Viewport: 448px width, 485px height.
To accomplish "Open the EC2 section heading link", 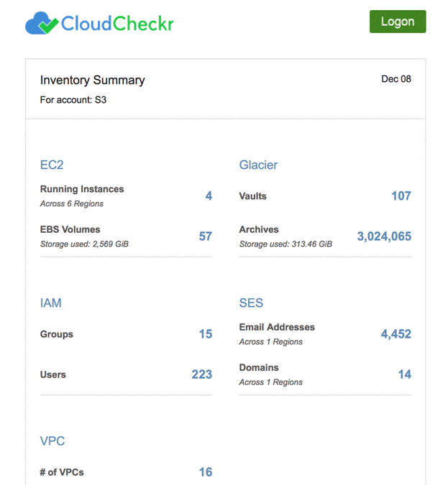I will [x=52, y=165].
